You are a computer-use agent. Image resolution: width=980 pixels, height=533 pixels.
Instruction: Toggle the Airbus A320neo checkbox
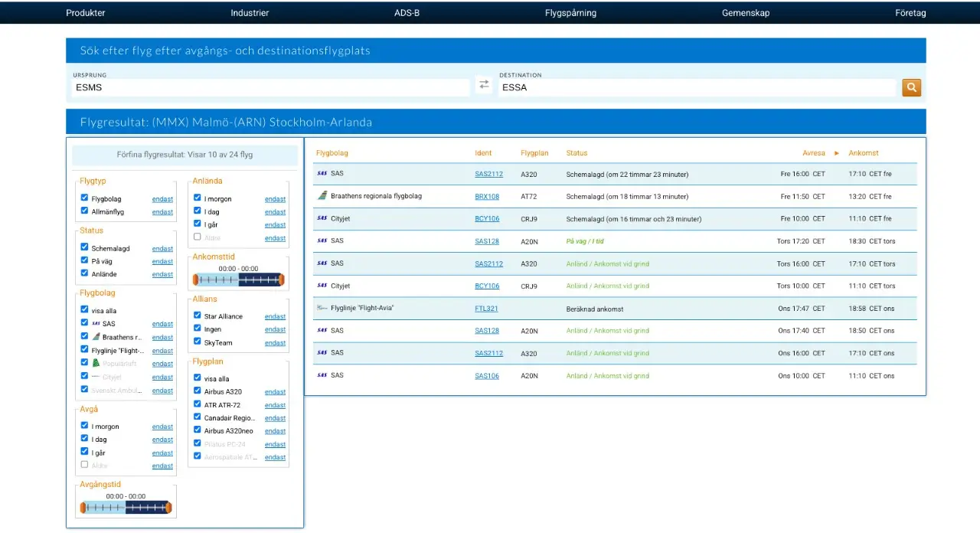point(197,430)
